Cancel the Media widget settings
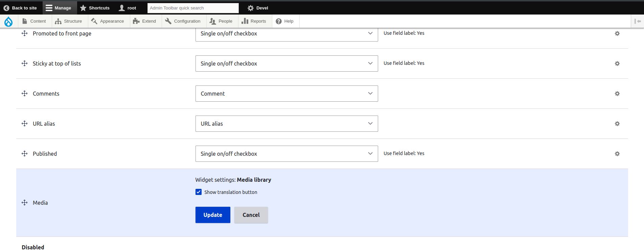This screenshot has height=250, width=644. pyautogui.click(x=251, y=215)
